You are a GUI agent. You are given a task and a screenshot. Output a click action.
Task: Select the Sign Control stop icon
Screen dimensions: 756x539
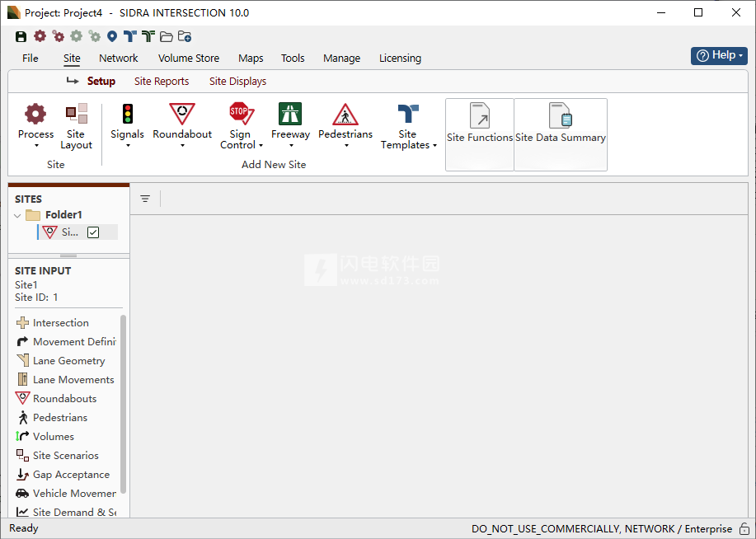240,113
